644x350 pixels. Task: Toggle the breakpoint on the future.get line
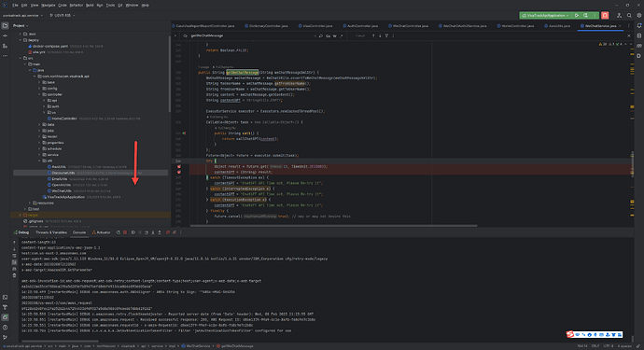click(x=178, y=166)
